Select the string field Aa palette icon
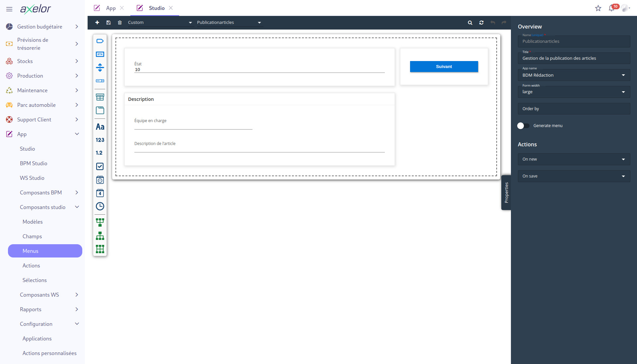Image resolution: width=637 pixels, height=364 pixels. (x=100, y=127)
